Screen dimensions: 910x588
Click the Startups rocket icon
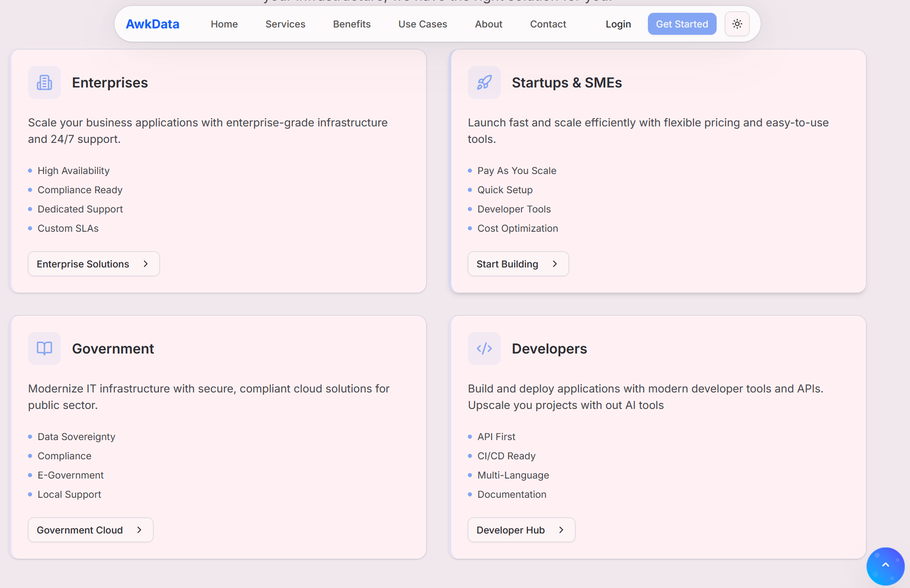(x=484, y=82)
